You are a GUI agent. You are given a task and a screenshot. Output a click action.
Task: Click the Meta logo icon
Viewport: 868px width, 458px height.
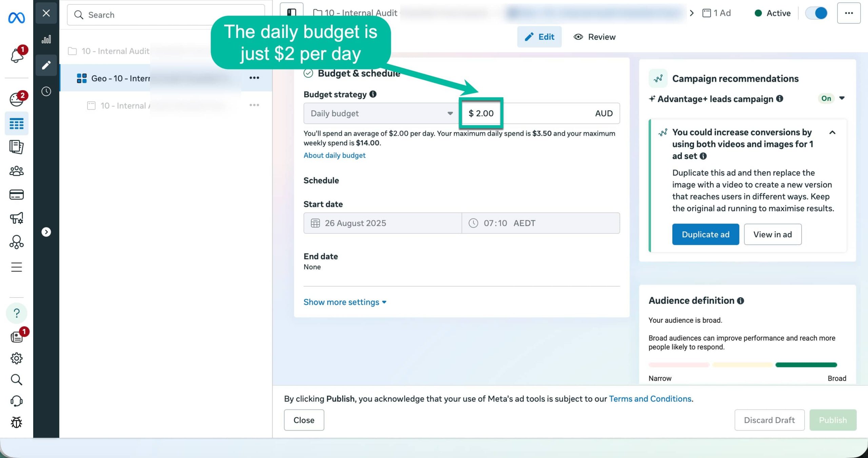[x=16, y=18]
